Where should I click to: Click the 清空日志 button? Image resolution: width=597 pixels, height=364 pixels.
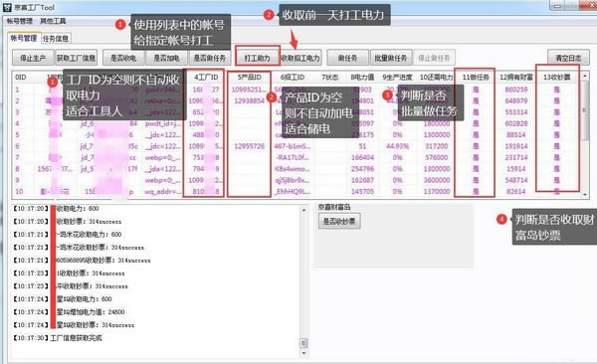point(568,58)
